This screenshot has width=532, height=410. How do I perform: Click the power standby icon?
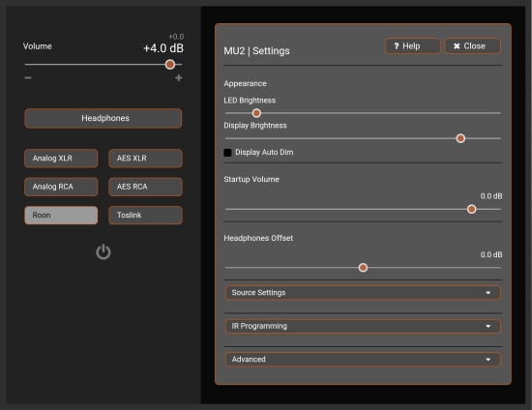(x=103, y=251)
